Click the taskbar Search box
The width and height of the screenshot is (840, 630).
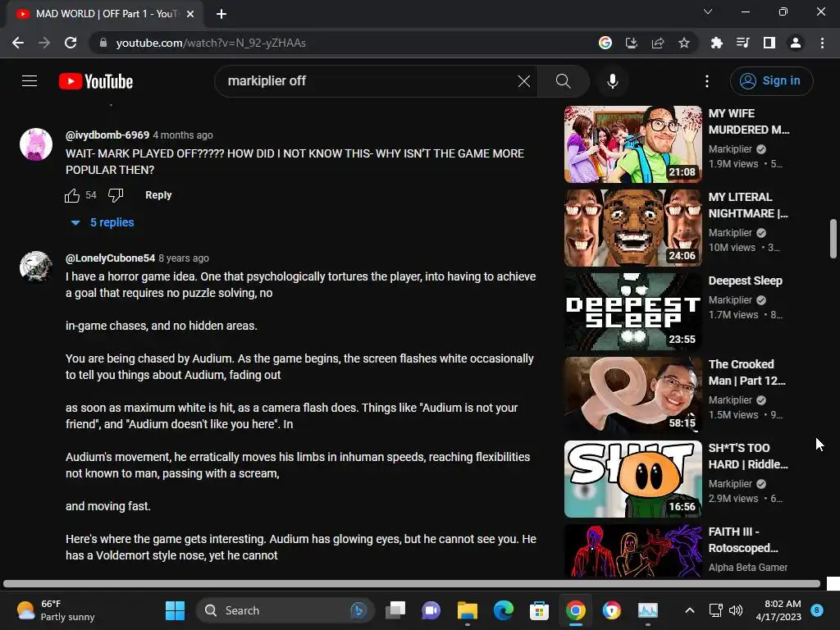pos(285,610)
